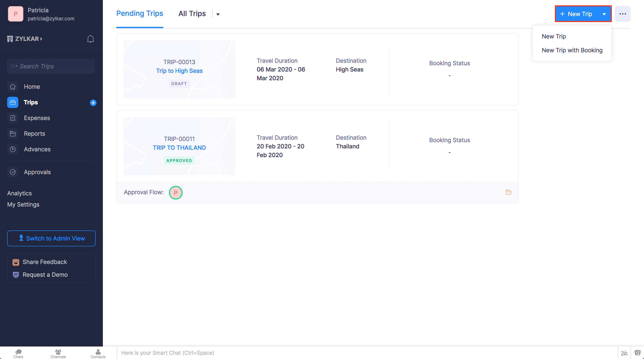Open Expenses from the sidebar
Screen dimensions: 644x359
click(x=37, y=118)
